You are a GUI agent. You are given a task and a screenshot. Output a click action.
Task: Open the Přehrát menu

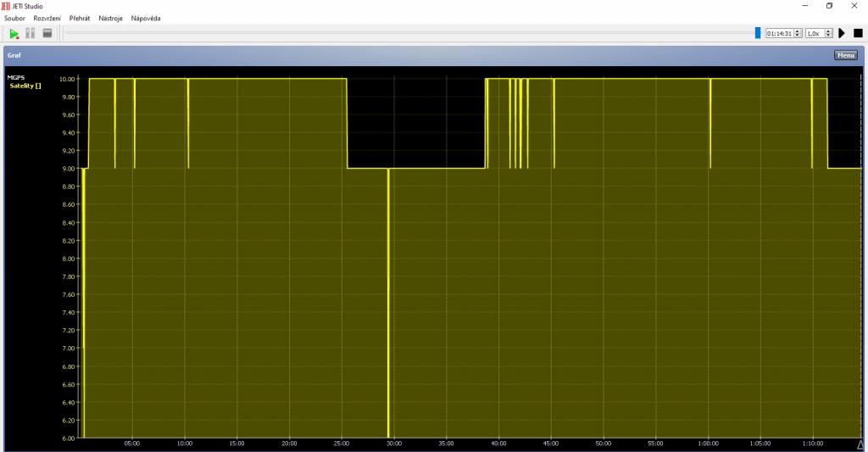coord(80,18)
